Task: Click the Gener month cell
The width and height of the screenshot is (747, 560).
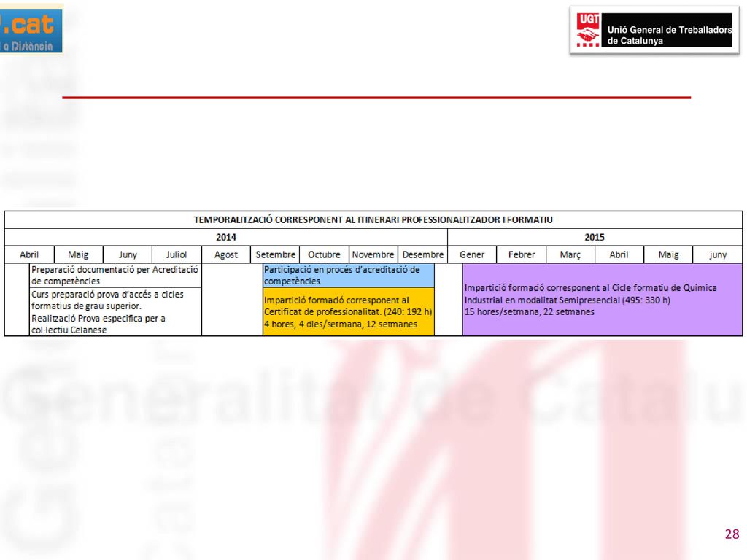Action: point(472,254)
